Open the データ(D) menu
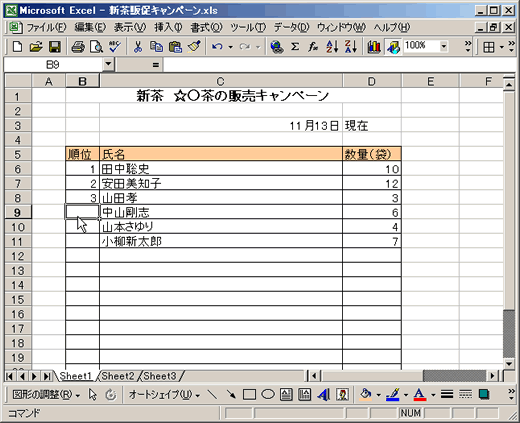520x423 pixels. coord(292,27)
